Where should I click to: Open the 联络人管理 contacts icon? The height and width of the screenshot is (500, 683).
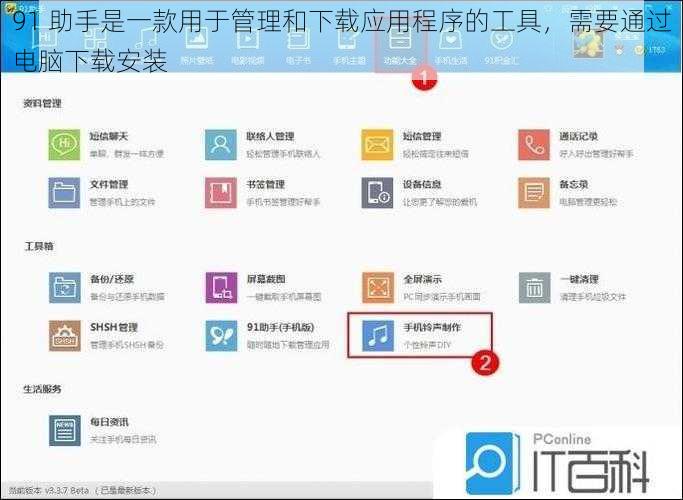pos(221,145)
